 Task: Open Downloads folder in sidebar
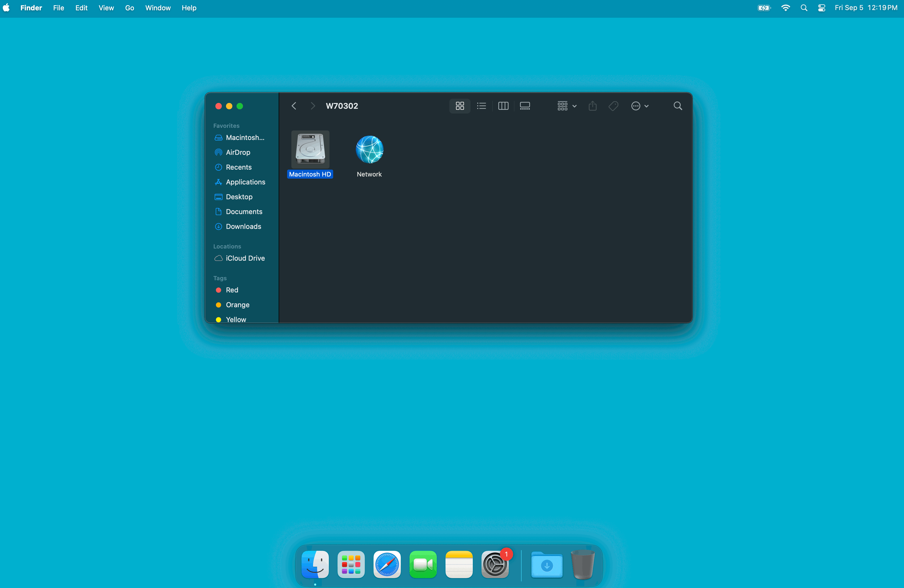243,226
